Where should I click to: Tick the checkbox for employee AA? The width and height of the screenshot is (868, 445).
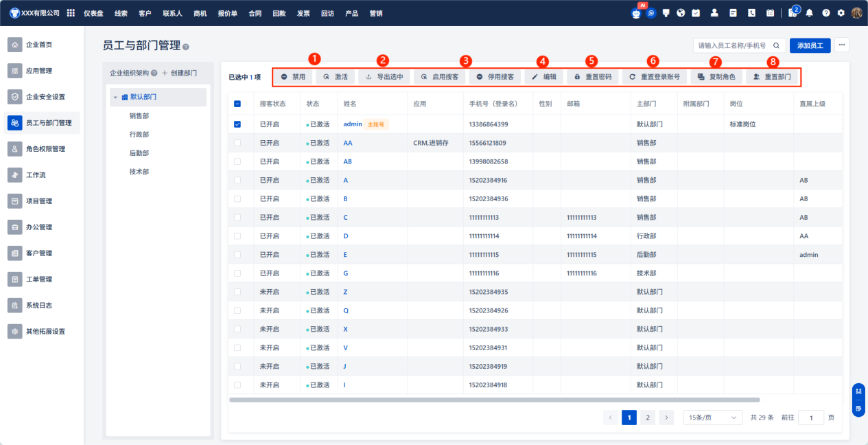tap(237, 143)
